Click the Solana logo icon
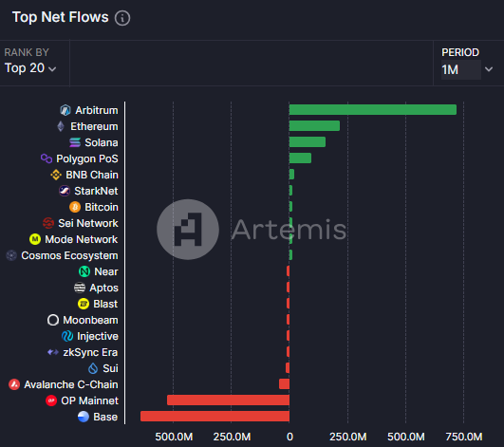The height and width of the screenshot is (447, 504). pyautogui.click(x=75, y=142)
